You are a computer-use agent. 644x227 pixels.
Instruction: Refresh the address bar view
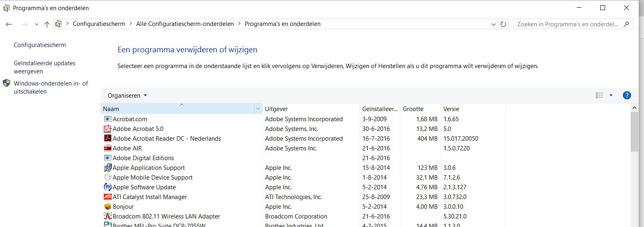(x=503, y=24)
